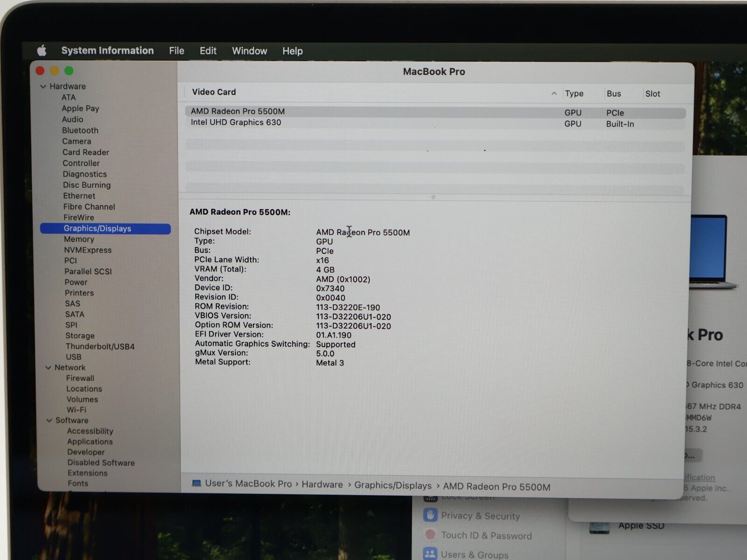The image size is (747, 560).
Task: Sort by the Video Card column header
Action: [214, 92]
